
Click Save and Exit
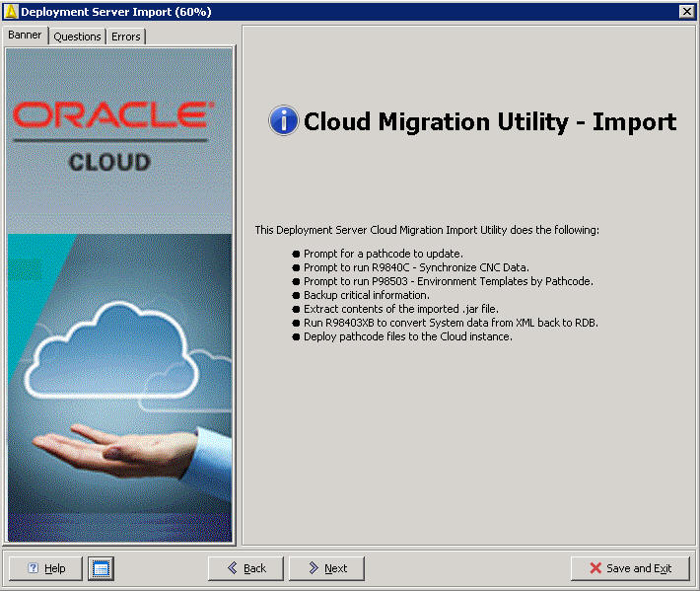[630, 568]
